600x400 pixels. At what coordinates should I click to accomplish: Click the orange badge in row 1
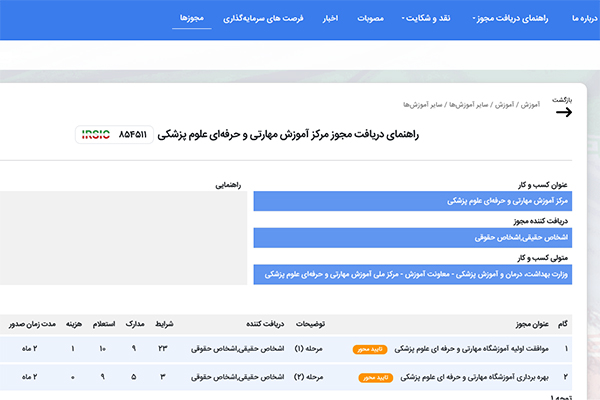(x=369, y=349)
